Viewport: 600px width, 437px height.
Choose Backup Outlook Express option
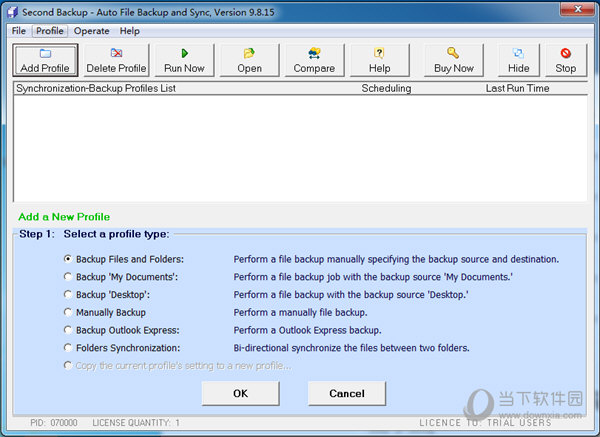121,330
